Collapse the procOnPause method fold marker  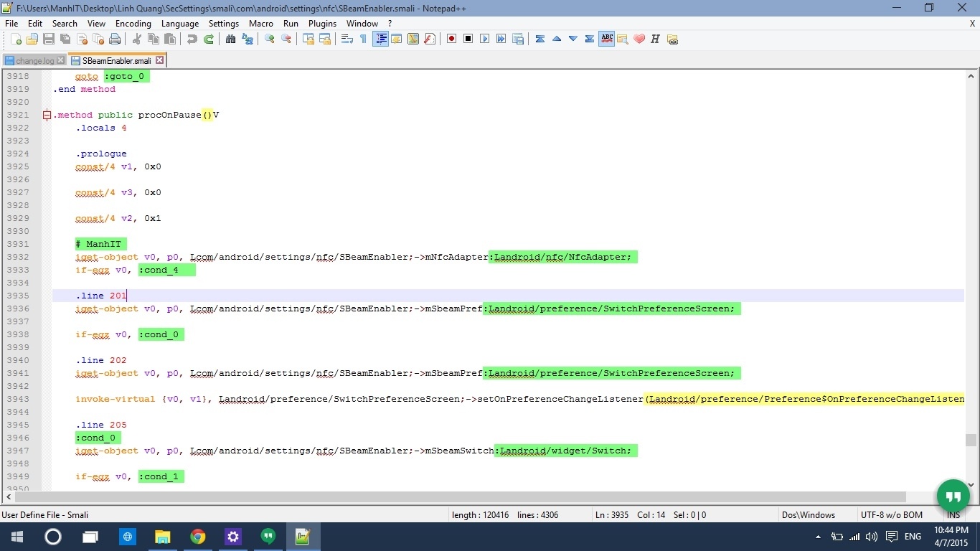pyautogui.click(x=47, y=115)
